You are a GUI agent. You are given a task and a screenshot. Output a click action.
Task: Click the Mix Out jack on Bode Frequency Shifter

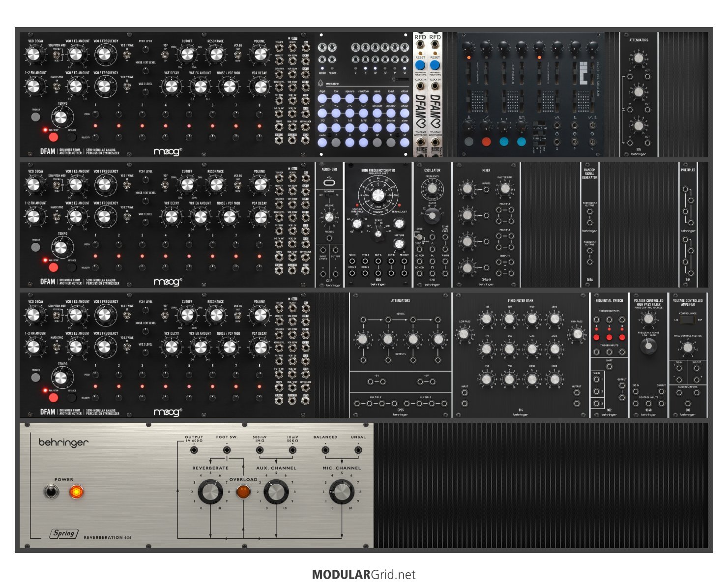pyautogui.click(x=404, y=261)
